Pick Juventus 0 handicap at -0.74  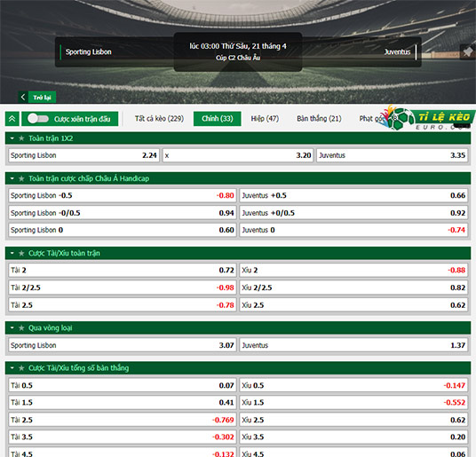tap(353, 230)
